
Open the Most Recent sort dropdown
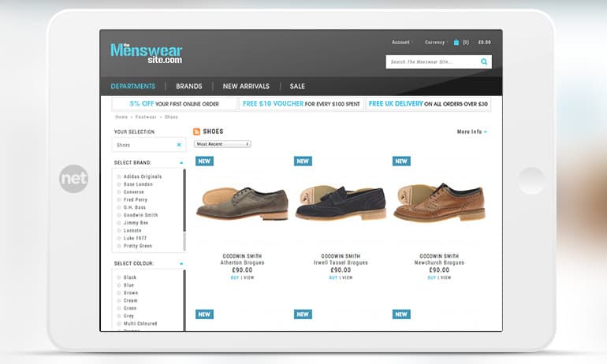coord(222,144)
